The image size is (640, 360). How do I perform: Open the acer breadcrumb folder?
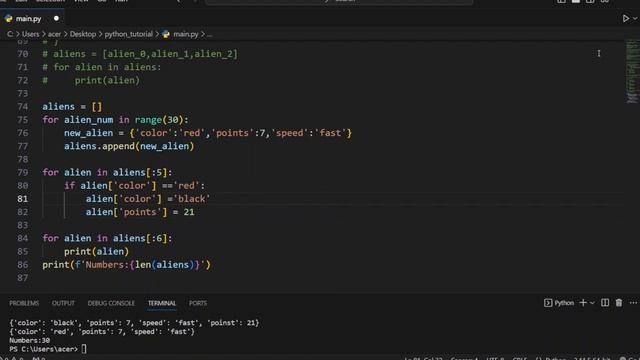54,34
